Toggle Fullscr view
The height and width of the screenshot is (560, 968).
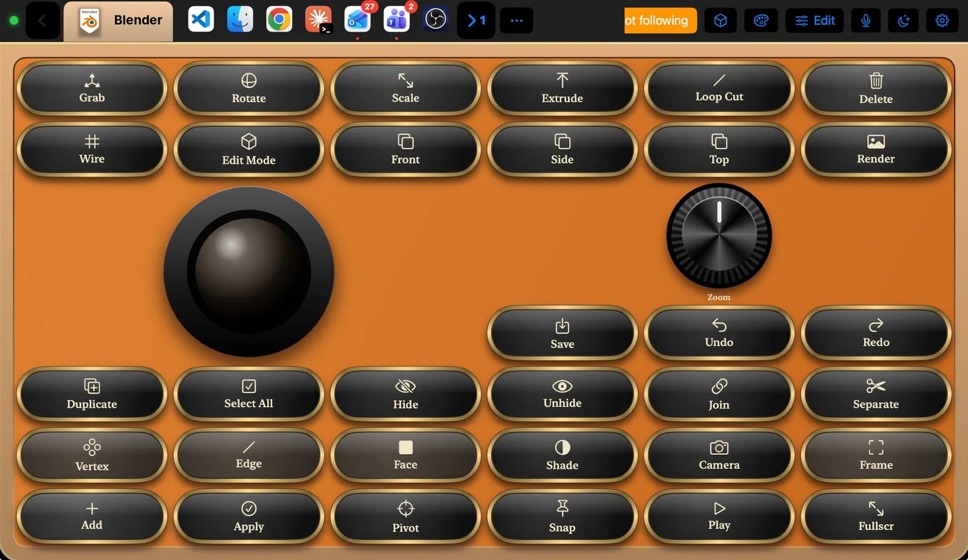[x=876, y=517]
